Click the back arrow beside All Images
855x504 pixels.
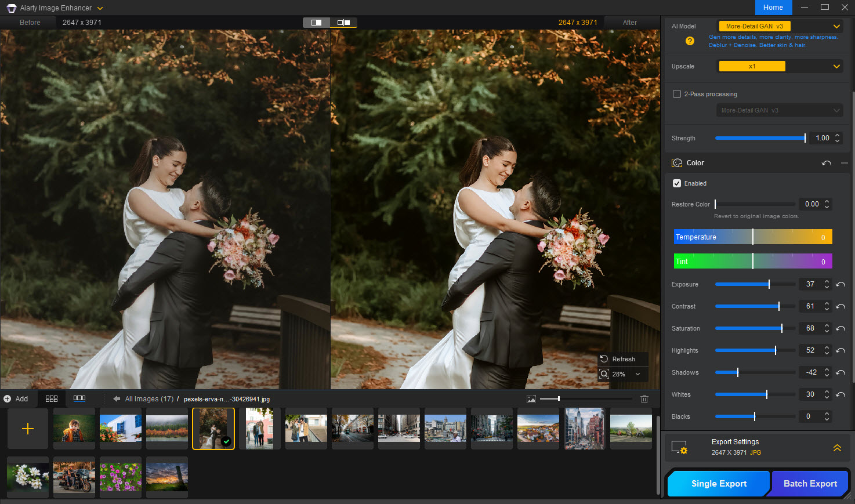117,399
